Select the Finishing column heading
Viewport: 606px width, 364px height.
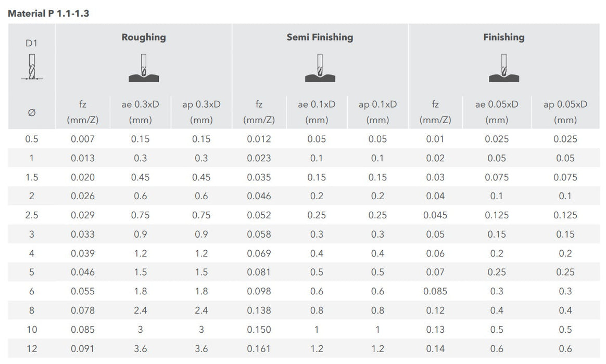[504, 37]
